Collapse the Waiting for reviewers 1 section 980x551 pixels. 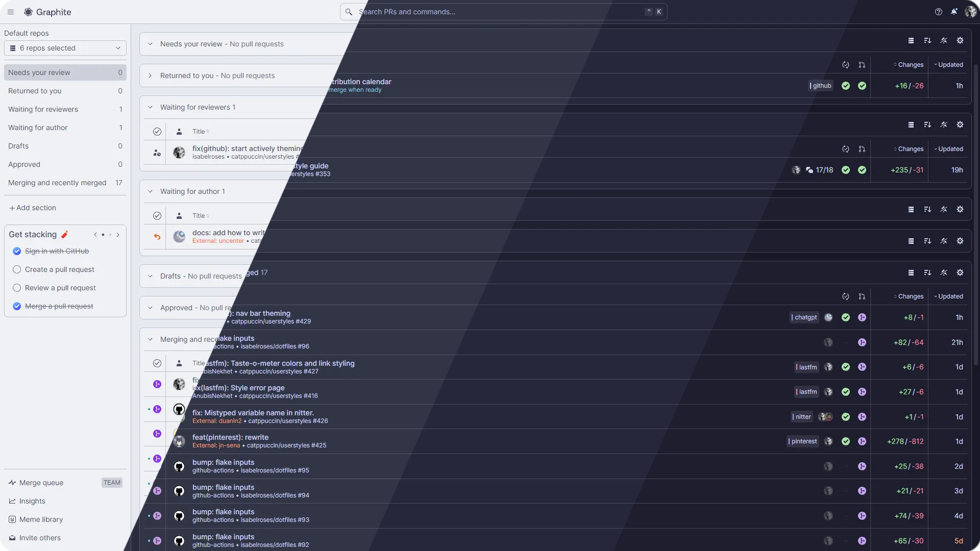pyautogui.click(x=150, y=107)
